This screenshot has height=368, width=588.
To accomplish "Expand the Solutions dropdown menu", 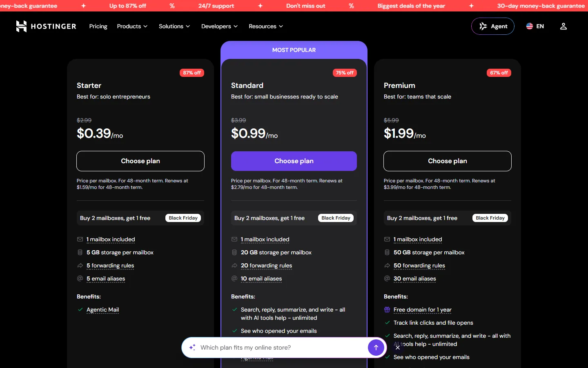I will 174,26.
